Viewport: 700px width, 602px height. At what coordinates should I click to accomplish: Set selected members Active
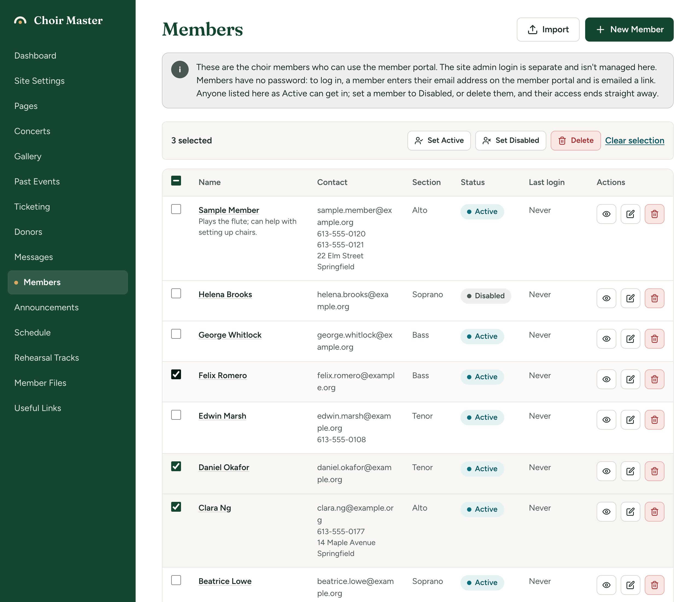point(439,141)
